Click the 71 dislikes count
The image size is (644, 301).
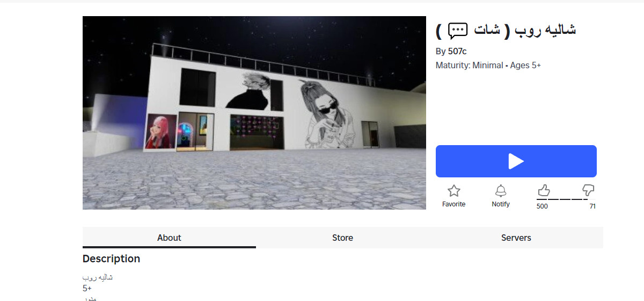click(592, 206)
